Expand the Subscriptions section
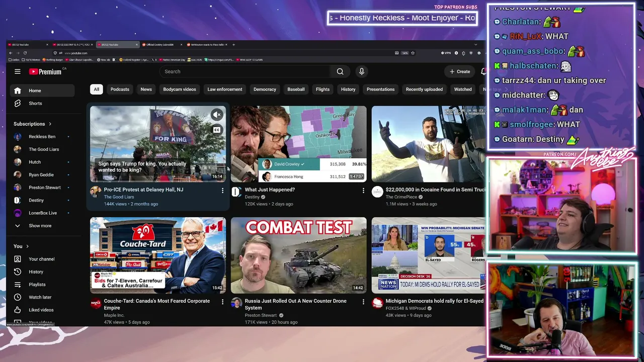 pyautogui.click(x=33, y=124)
